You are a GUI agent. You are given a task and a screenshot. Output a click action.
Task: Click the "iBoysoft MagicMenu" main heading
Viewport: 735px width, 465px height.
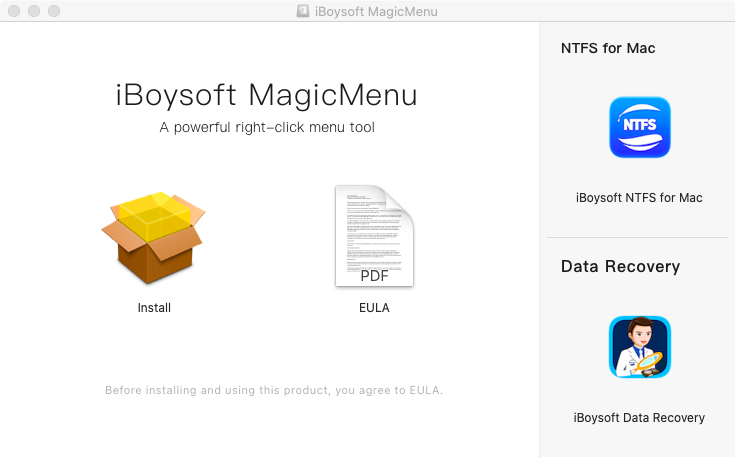266,95
